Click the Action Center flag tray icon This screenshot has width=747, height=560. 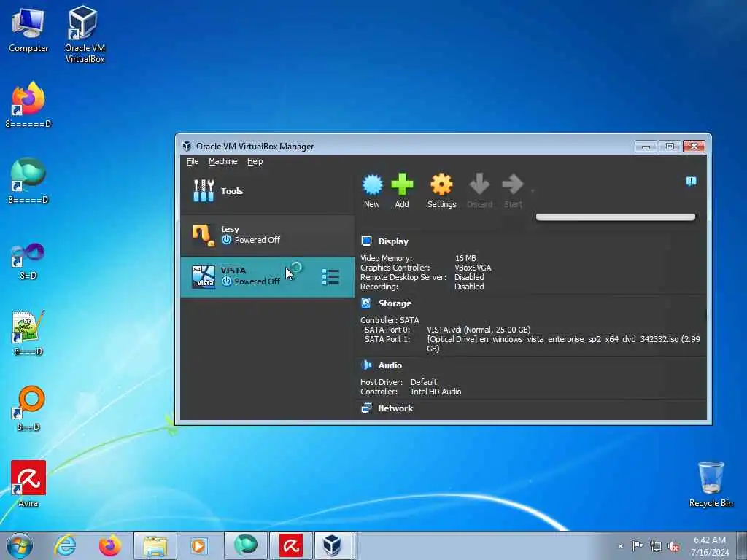pyautogui.click(x=637, y=545)
